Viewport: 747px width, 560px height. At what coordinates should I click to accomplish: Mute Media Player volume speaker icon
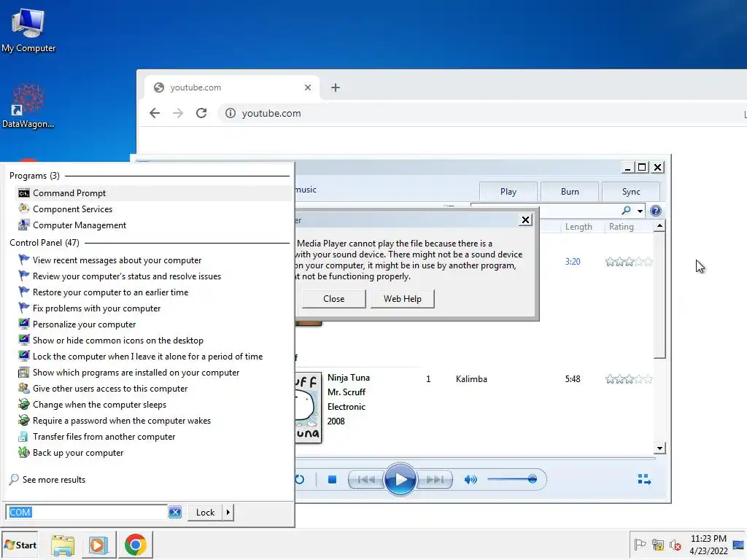(x=471, y=480)
